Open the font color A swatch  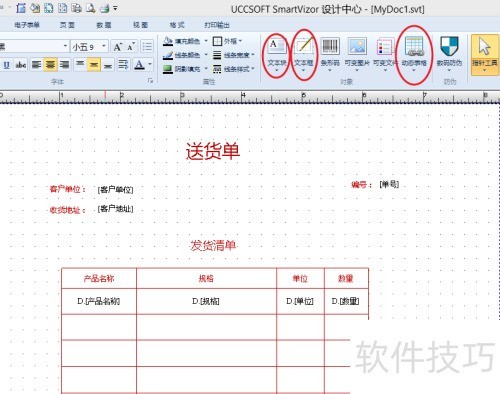140,65
